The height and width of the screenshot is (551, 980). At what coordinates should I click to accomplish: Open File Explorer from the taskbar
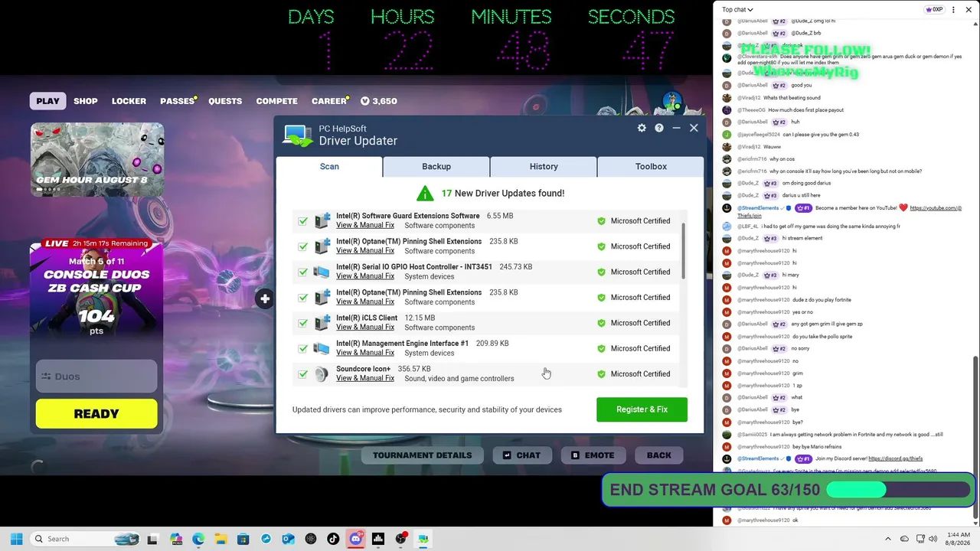220,539
